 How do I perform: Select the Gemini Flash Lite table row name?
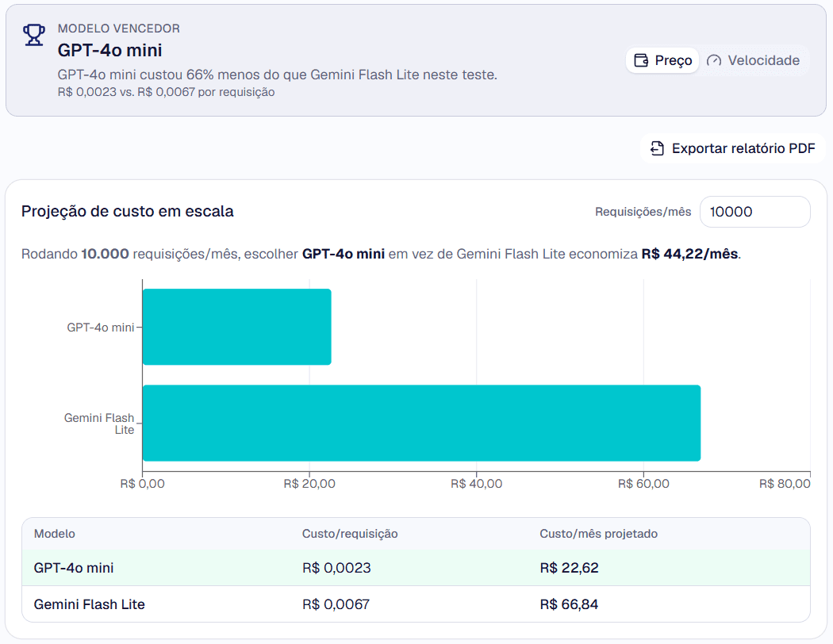click(x=89, y=604)
